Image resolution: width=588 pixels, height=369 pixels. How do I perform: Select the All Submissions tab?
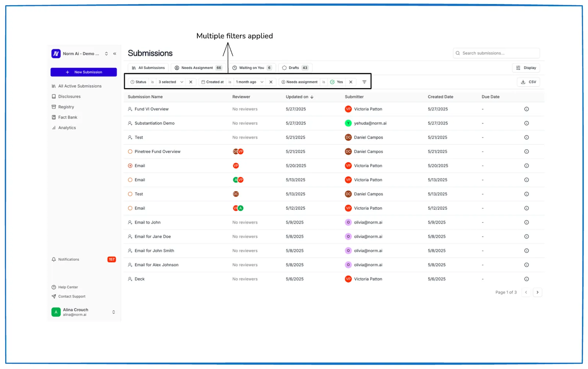[148, 68]
